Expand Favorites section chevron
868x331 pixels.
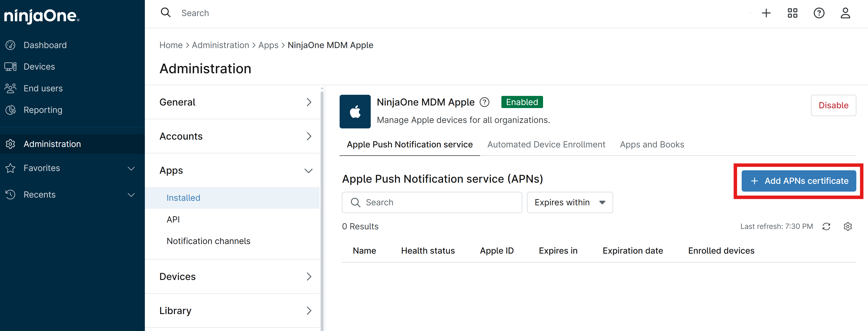pyautogui.click(x=131, y=168)
